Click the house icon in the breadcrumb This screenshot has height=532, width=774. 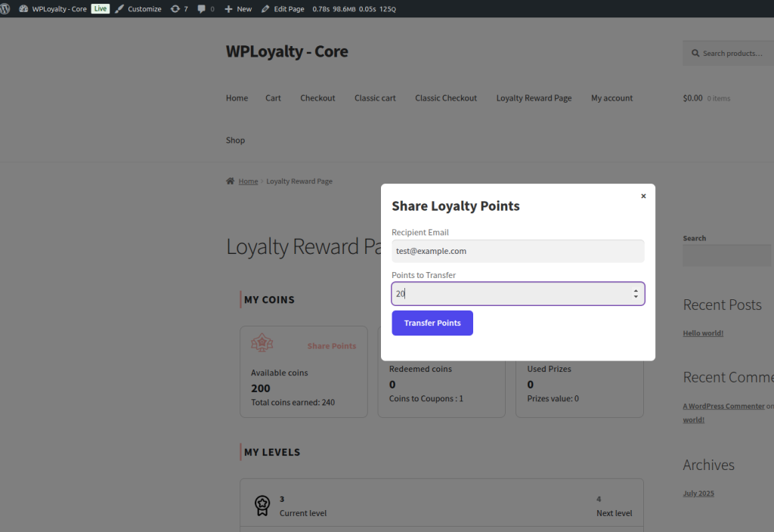pyautogui.click(x=230, y=181)
